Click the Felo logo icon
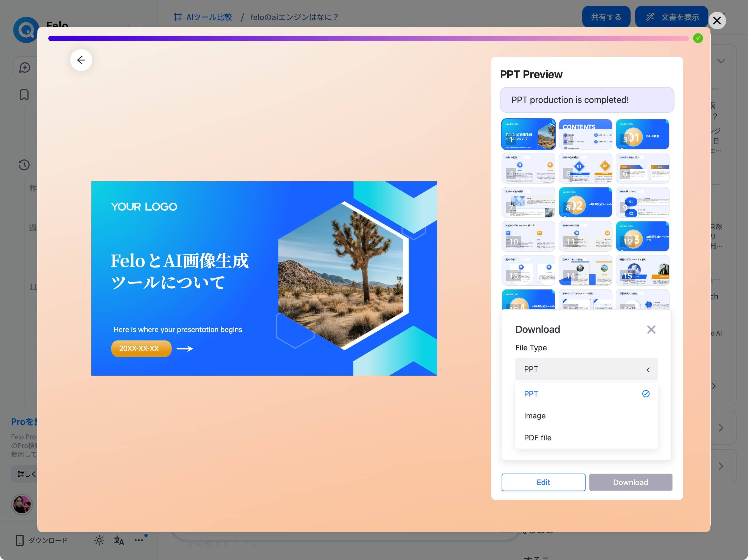 click(26, 30)
